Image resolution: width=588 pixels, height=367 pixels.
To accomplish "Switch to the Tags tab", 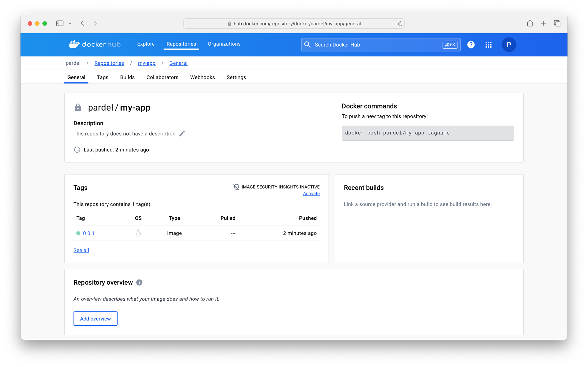I will coord(103,77).
